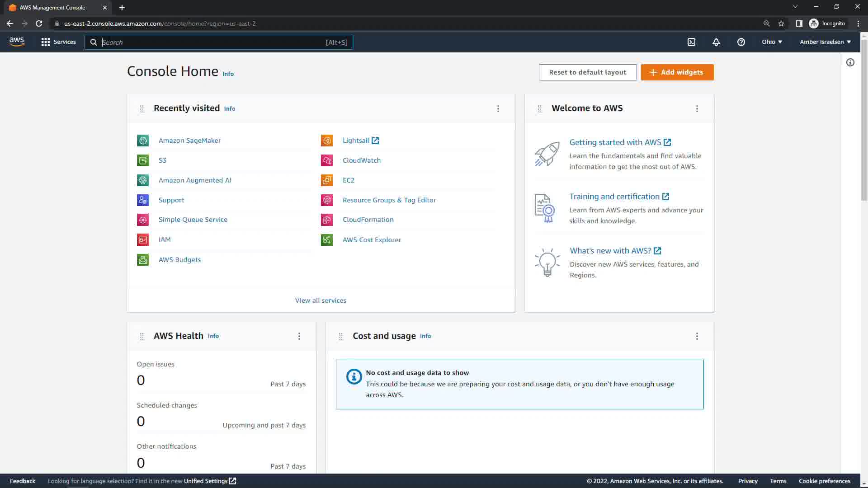
Task: Click the notifications bell icon
Action: tap(716, 42)
